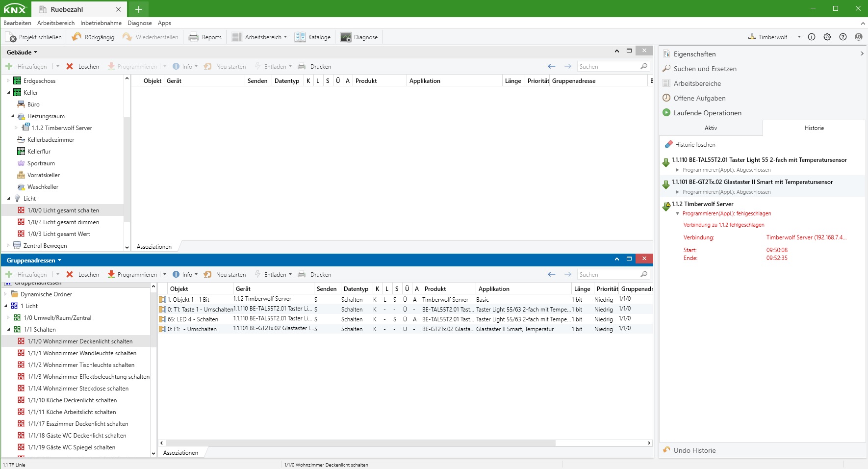
Task: Collapse 1/1 Schalten group node
Action: pyautogui.click(x=8, y=329)
